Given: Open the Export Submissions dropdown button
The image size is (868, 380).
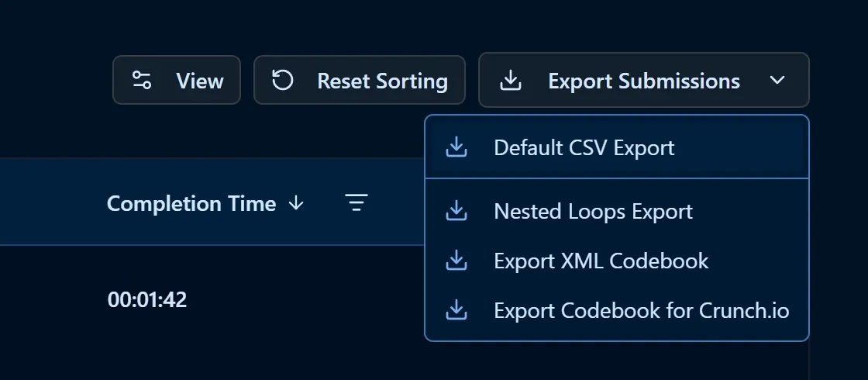Looking at the screenshot, I should pyautogui.click(x=644, y=81).
